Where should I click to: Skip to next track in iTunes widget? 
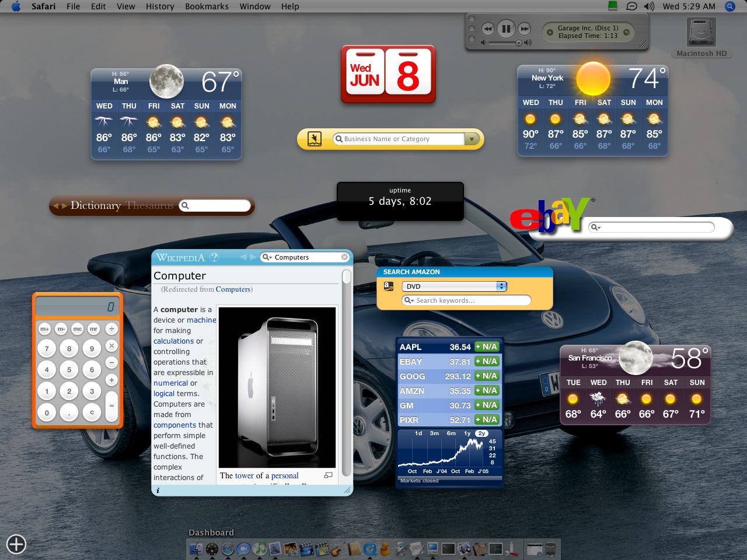coord(524,29)
